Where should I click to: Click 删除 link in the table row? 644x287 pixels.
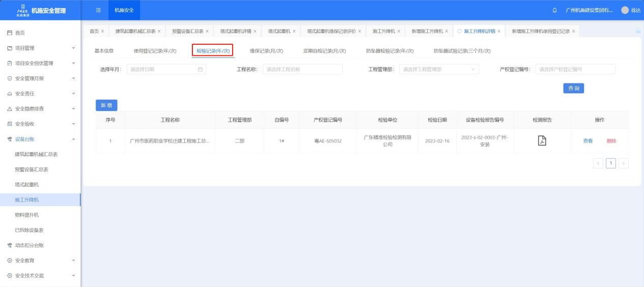611,141
